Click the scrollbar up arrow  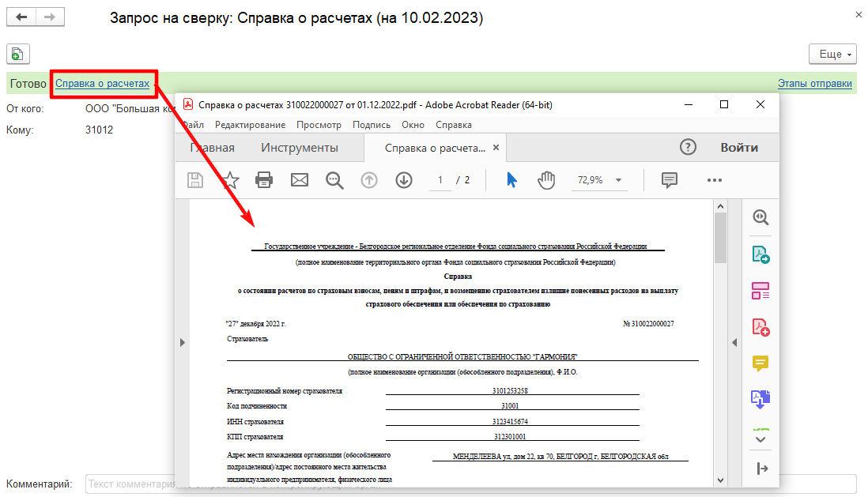(x=720, y=206)
